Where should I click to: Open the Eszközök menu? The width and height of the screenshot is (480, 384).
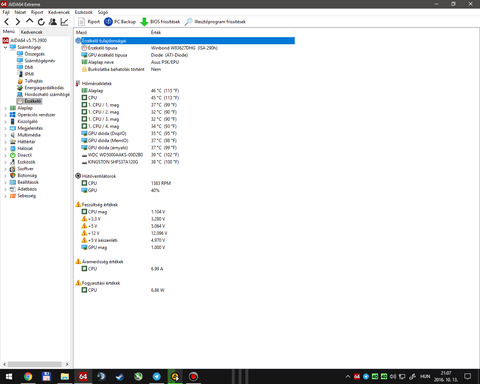point(83,12)
